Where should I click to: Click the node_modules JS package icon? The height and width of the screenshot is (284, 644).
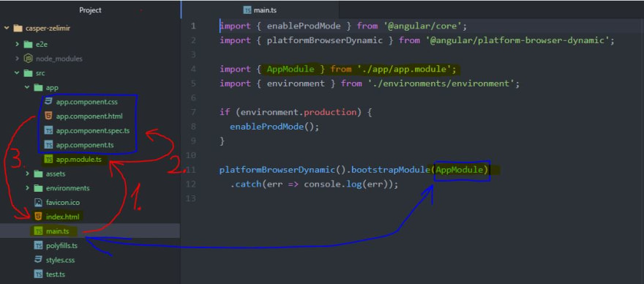click(29, 59)
